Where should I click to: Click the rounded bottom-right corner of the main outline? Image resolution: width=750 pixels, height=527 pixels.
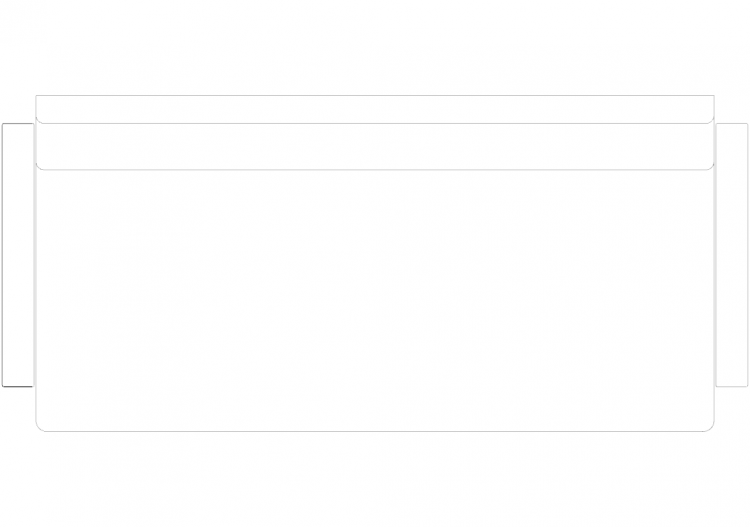click(710, 428)
